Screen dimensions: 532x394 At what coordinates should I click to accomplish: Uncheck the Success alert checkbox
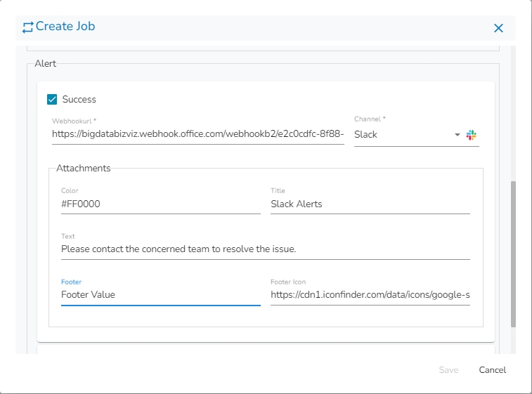[52, 100]
